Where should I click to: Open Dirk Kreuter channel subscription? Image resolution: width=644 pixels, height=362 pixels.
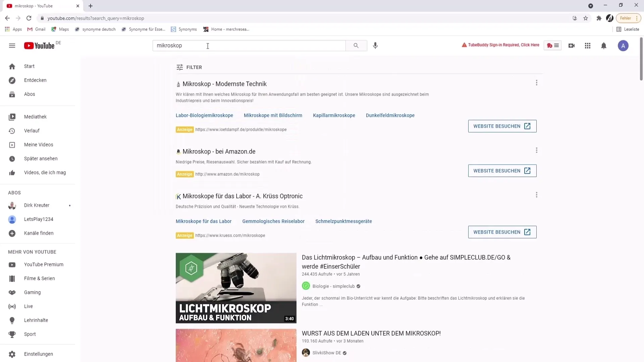pyautogui.click(x=38, y=205)
